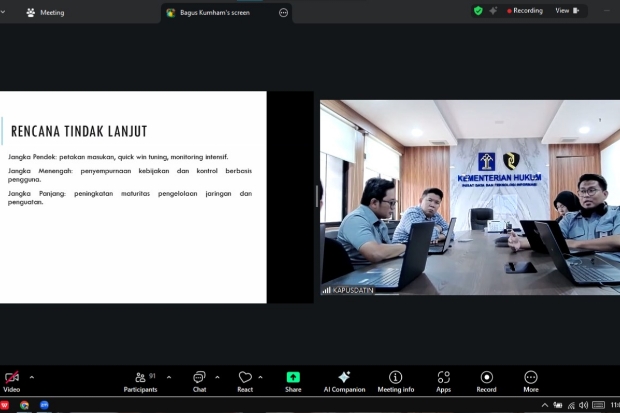The height and width of the screenshot is (413, 620).
Task: Start the Record button
Action: point(486,382)
